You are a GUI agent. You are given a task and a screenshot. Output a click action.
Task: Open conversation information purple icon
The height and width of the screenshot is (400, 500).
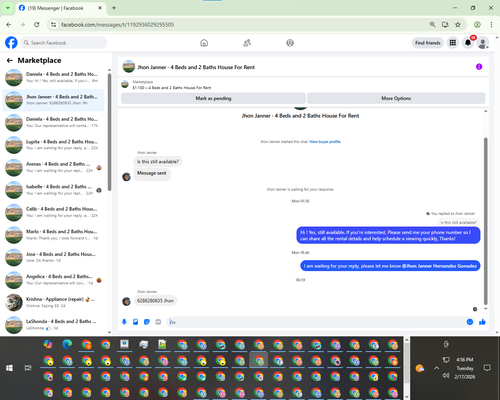tap(479, 67)
